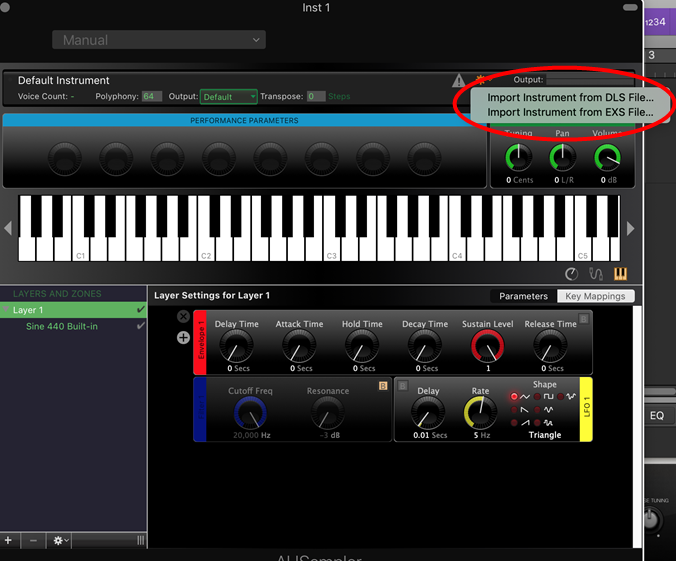The height and width of the screenshot is (561, 676).
Task: Select the bottom-row random LFO shape
Action: tap(537, 423)
